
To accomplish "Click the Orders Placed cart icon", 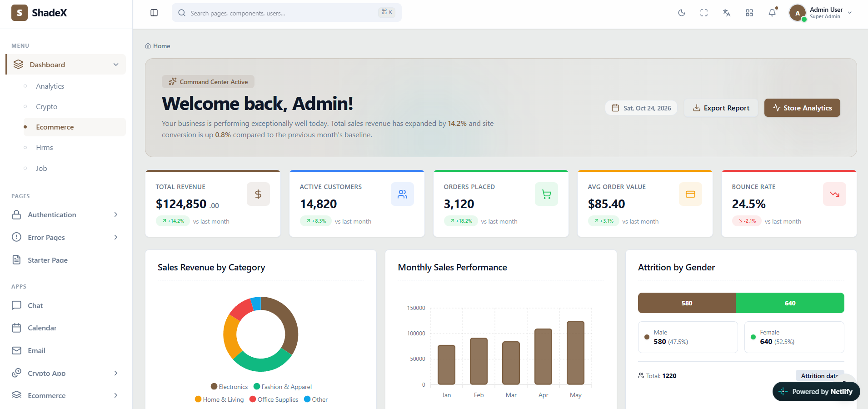I will pos(546,194).
